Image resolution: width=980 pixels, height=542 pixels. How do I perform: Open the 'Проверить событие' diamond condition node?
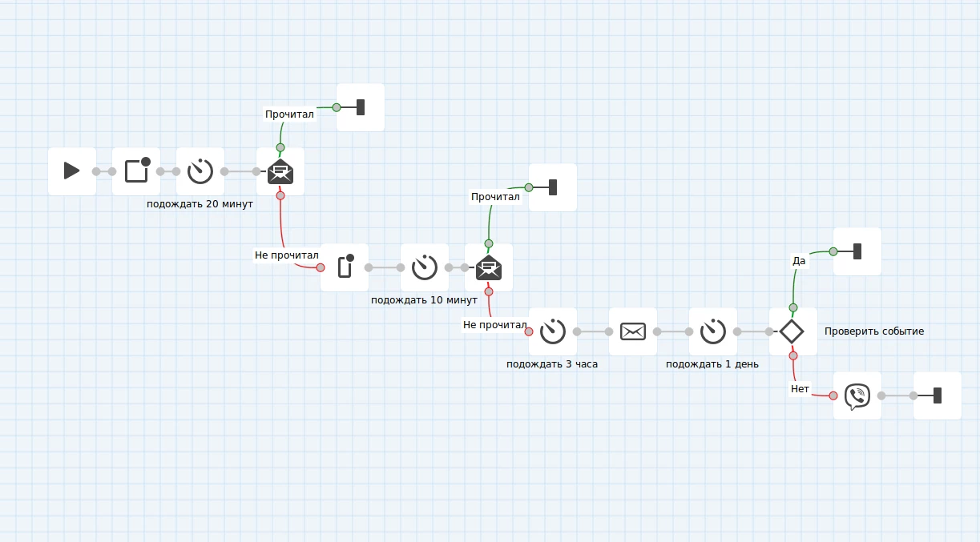click(x=792, y=331)
